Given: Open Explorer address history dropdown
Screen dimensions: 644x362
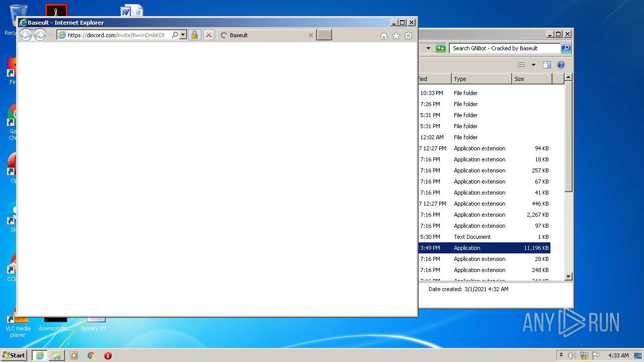Looking at the screenshot, I should tap(428, 48).
